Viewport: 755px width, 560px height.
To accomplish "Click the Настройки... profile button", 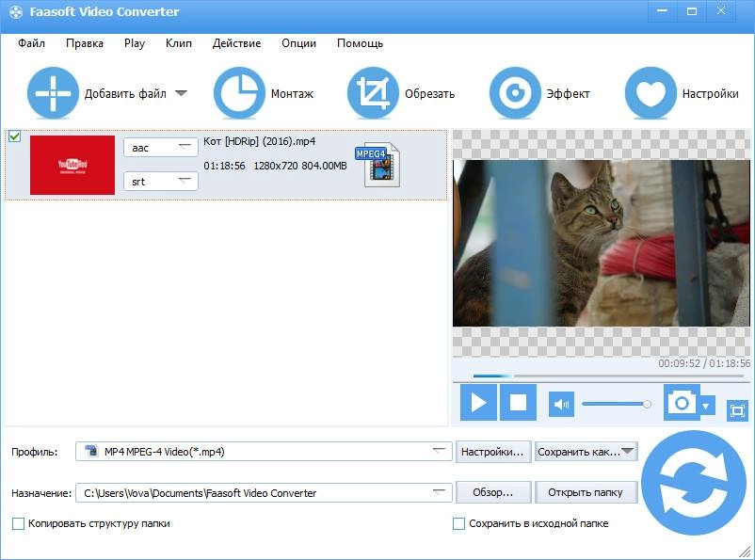I will pyautogui.click(x=493, y=452).
